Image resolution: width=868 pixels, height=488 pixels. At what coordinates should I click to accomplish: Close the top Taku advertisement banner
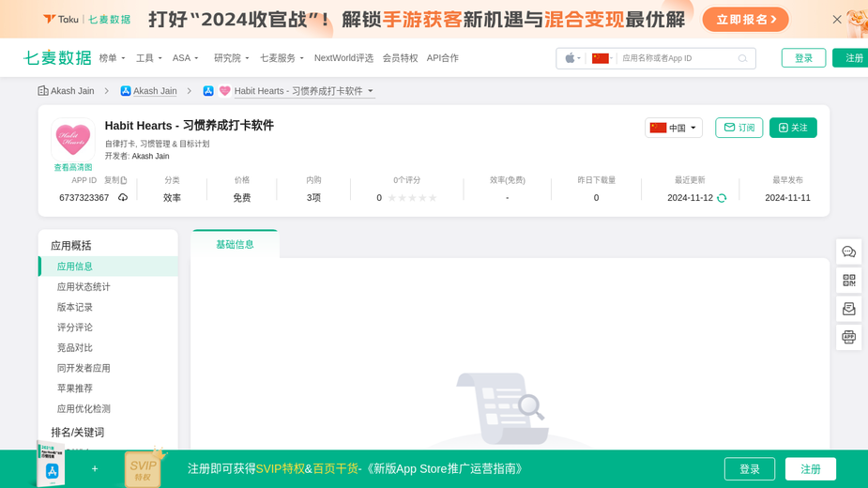(837, 20)
